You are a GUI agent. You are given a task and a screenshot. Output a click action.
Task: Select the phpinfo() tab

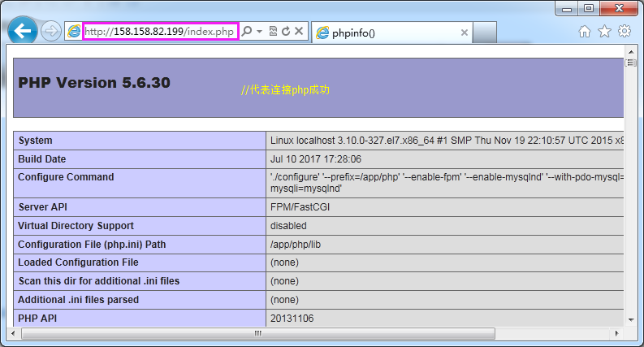391,33
